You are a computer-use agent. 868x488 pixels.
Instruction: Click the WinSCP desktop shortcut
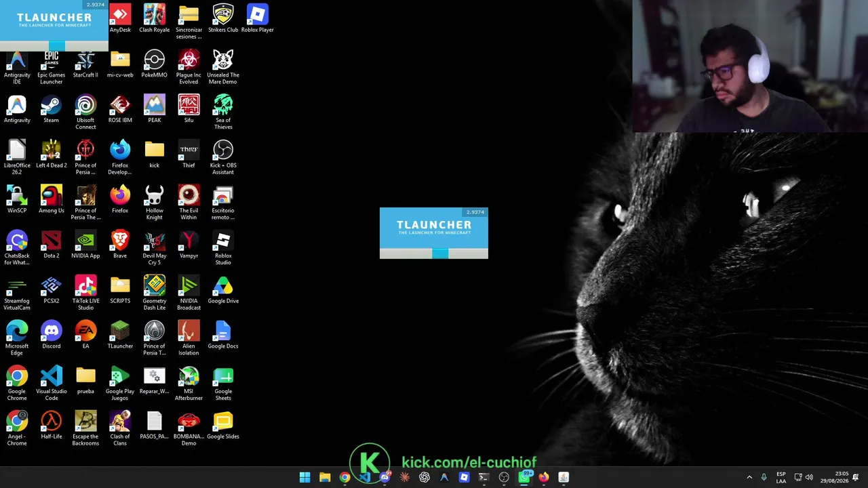pyautogui.click(x=17, y=200)
